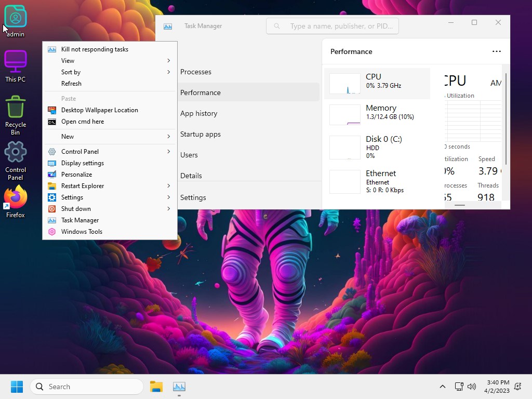Open File Explorer from the taskbar
Viewport: 532px width, 399px height.
pyautogui.click(x=156, y=387)
